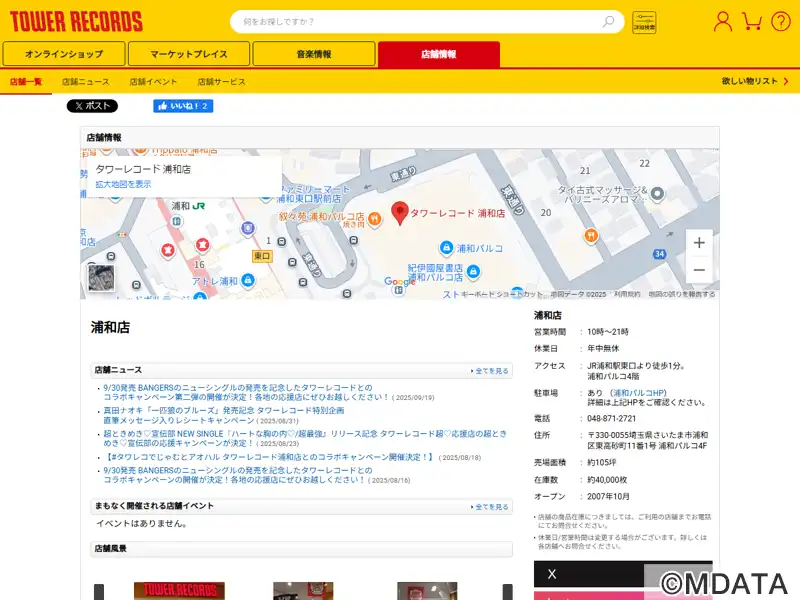Click the 浦和パルコ shopping marker on map
The width and height of the screenshot is (800, 600).
[x=446, y=248]
